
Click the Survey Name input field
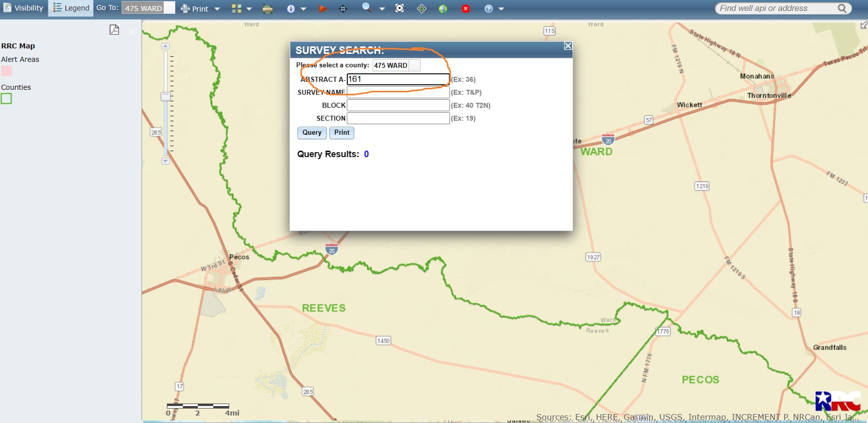pyautogui.click(x=398, y=92)
